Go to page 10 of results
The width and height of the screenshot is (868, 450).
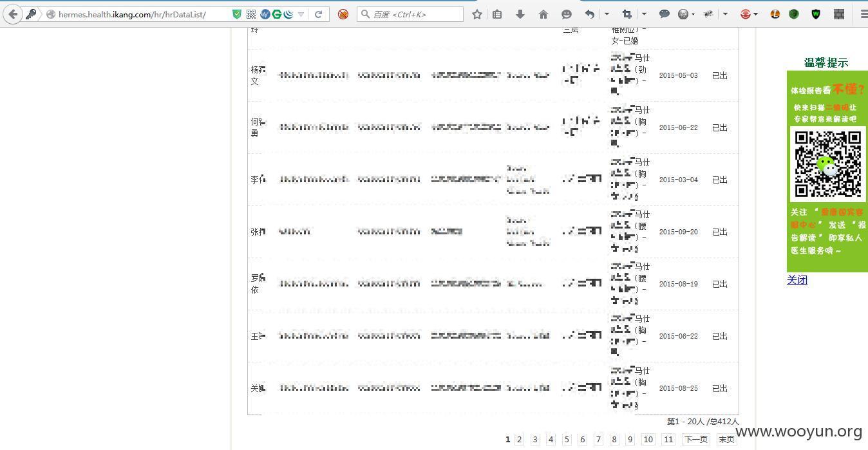[x=648, y=439]
